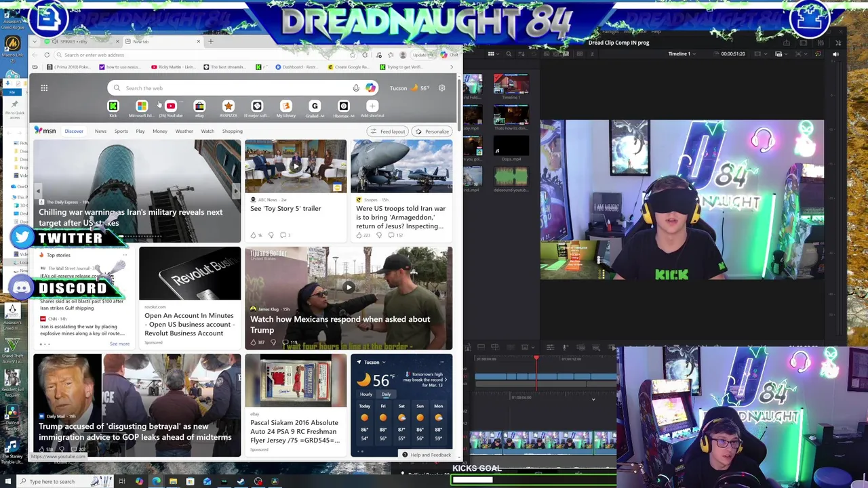Click the Add shortcut plus tile
868x488 pixels.
click(x=372, y=106)
